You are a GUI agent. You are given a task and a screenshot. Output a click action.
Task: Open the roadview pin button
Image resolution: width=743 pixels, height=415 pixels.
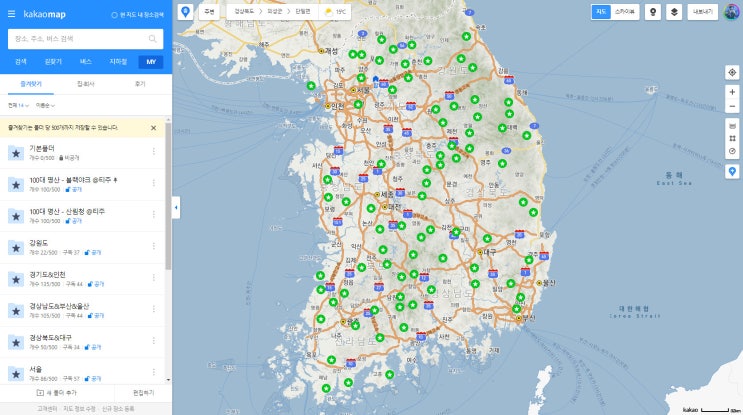[x=652, y=12]
